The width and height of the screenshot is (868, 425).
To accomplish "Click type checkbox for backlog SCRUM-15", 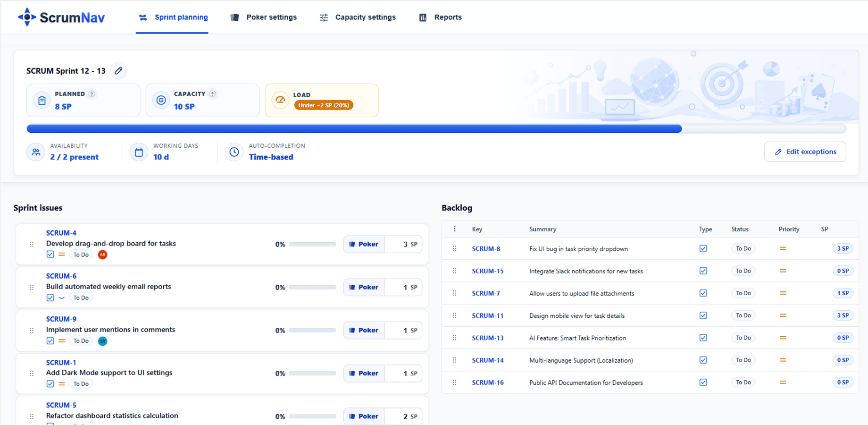I will pyautogui.click(x=703, y=271).
